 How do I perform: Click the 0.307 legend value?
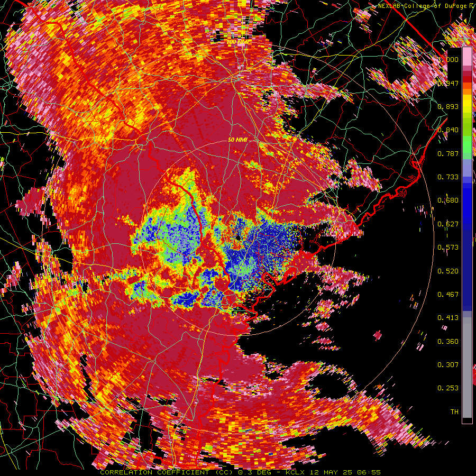click(x=448, y=365)
